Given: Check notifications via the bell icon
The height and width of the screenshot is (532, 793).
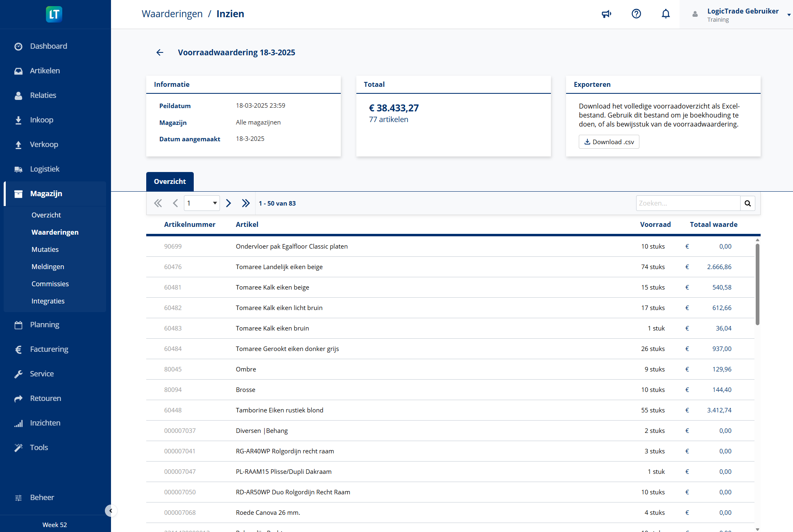Looking at the screenshot, I should [666, 14].
